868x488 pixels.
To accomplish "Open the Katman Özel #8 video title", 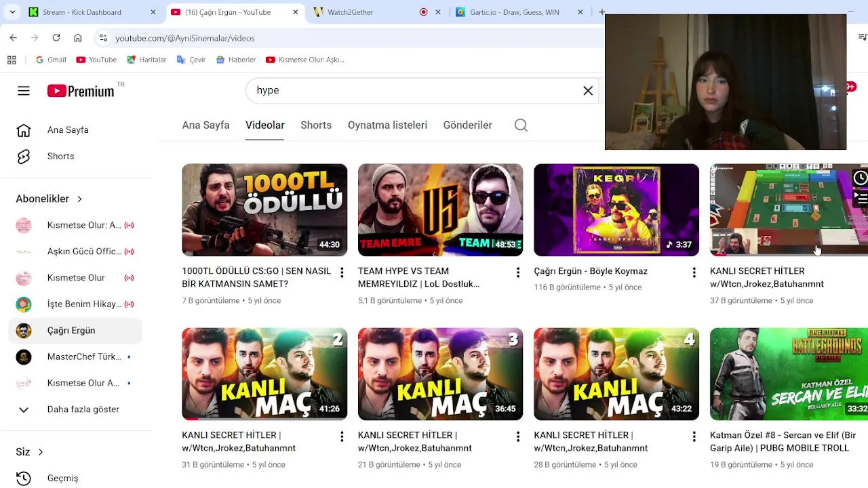I will (x=783, y=441).
